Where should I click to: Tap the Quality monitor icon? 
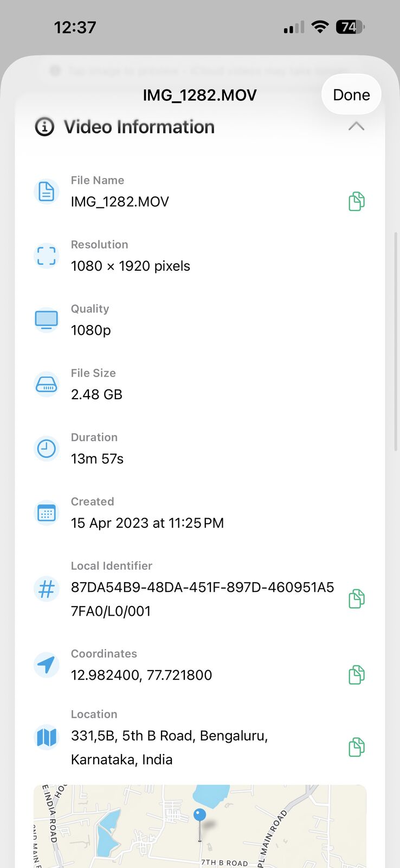[47, 320]
